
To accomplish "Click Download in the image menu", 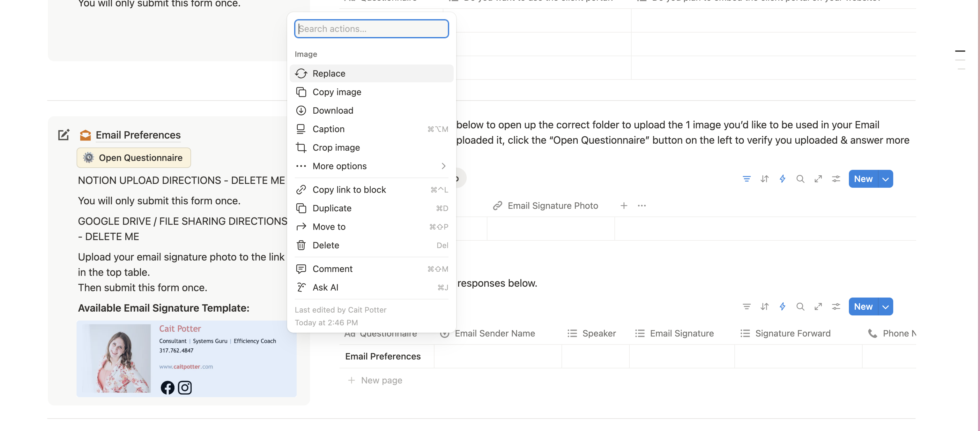I will (x=332, y=110).
